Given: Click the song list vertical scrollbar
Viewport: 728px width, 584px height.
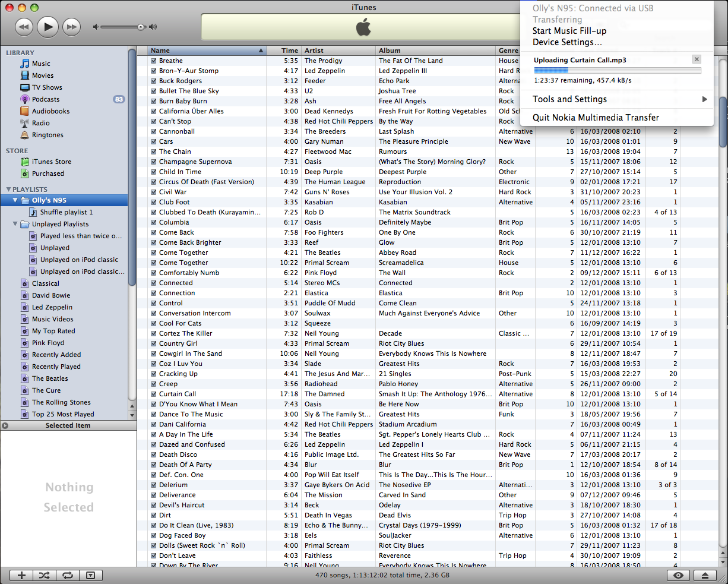Looking at the screenshot, I should (x=723, y=122).
